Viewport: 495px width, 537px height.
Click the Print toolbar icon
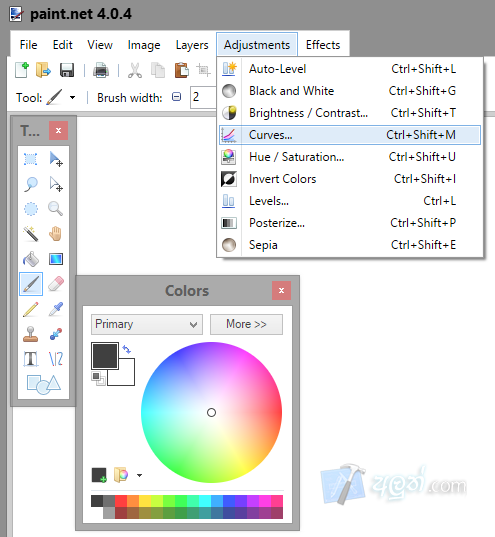click(101, 70)
